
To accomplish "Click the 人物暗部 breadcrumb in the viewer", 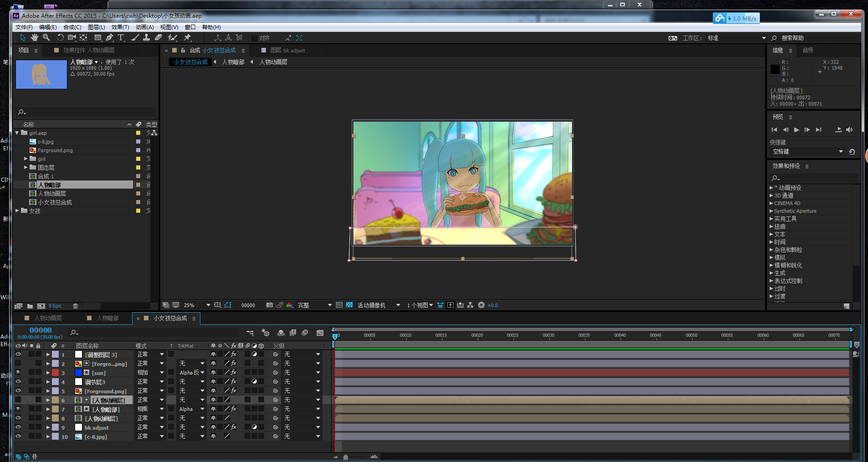I will pyautogui.click(x=233, y=62).
